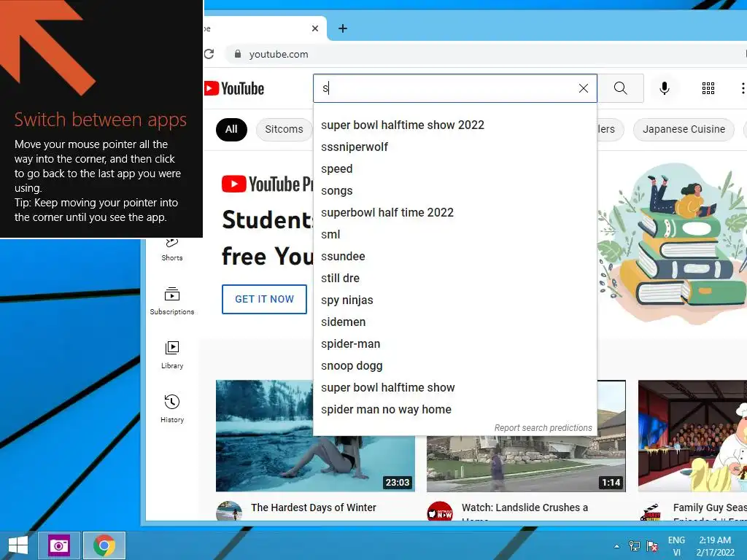Viewport: 747px width, 560px height.
Task: Click the YouTube logo
Action: [234, 88]
